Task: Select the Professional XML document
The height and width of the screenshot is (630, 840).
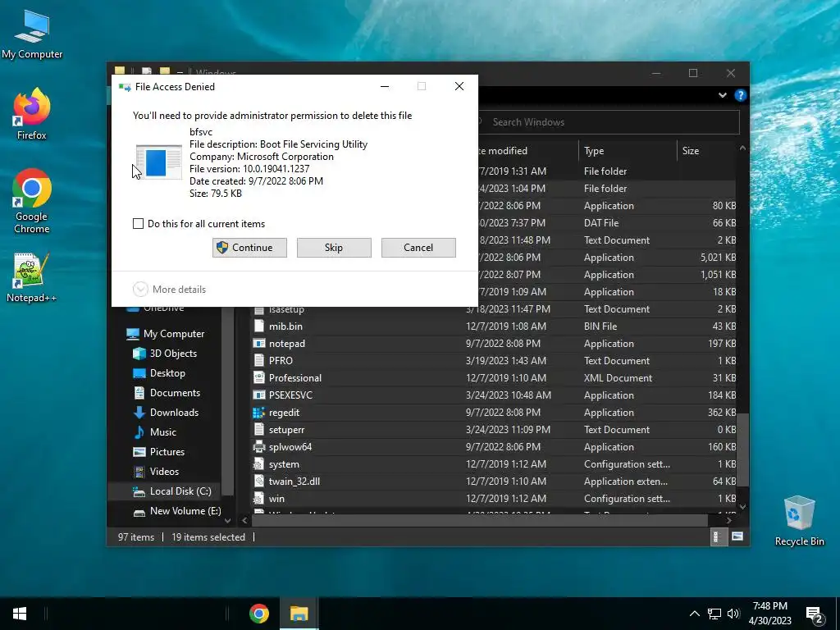Action: pyautogui.click(x=493, y=377)
